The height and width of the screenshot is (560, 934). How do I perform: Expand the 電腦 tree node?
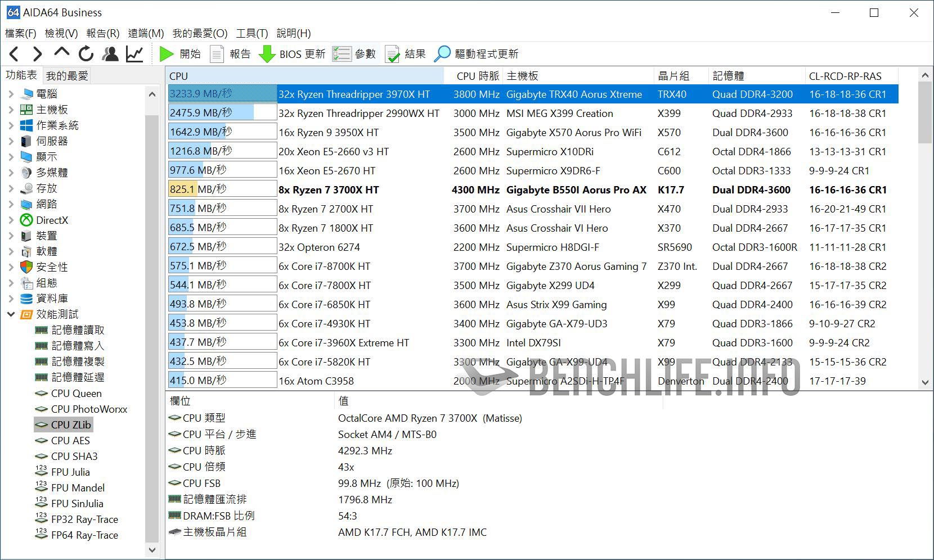click(11, 94)
